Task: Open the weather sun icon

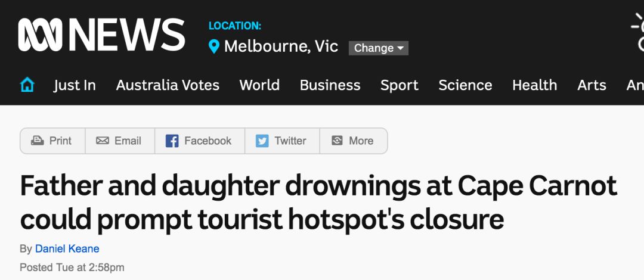Action: [638, 33]
